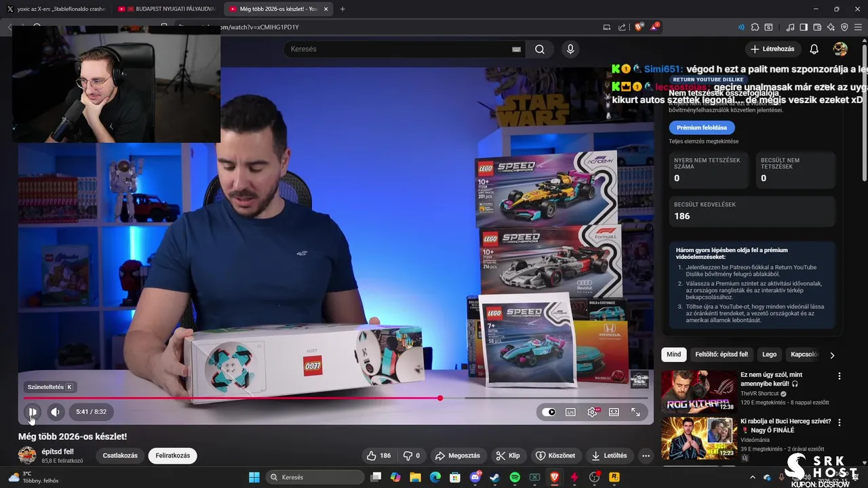Open a new browser tab
Viewport: 868px width, 488px height.
tap(342, 9)
